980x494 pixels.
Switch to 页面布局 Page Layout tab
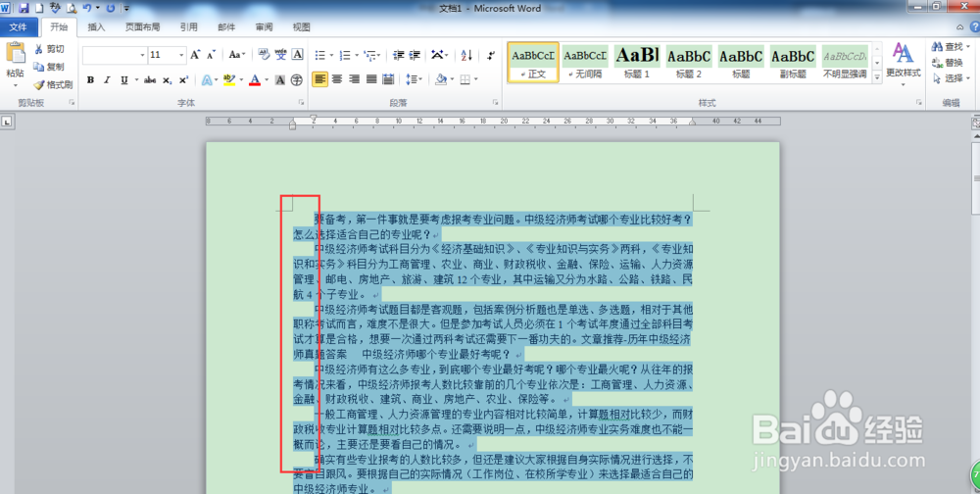(142, 26)
